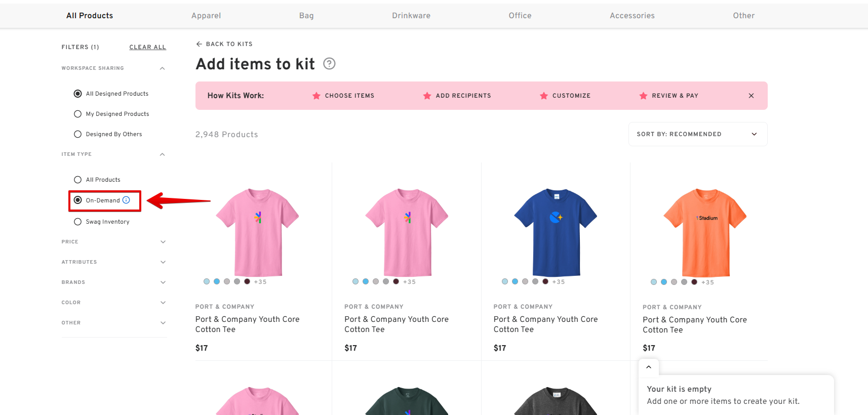
Task: Open the orange Stadium tee thumbnail
Action: 705,233
